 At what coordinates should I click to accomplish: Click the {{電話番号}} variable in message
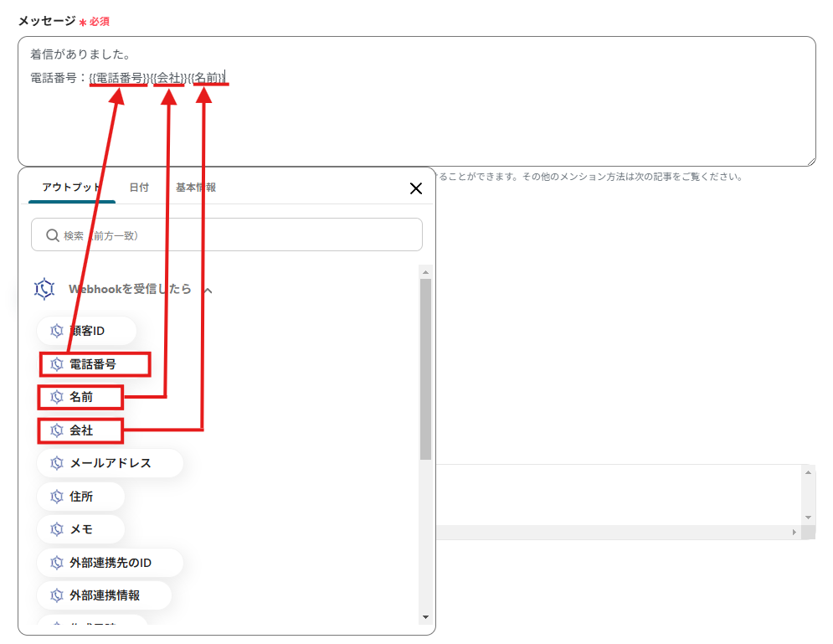click(x=120, y=78)
